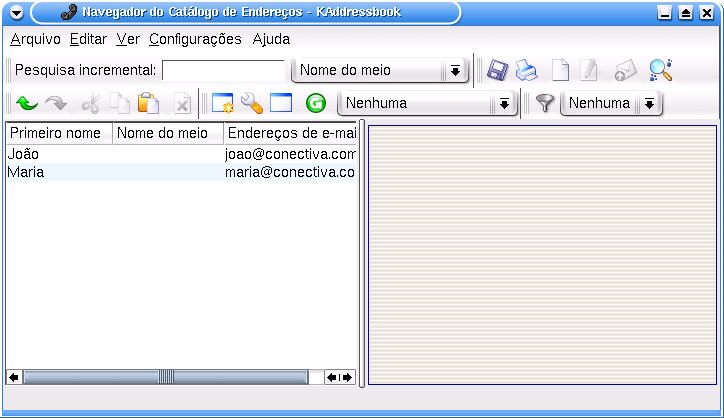Maximize the KAddressbook window
This screenshot has height=418, width=724.
(x=686, y=13)
